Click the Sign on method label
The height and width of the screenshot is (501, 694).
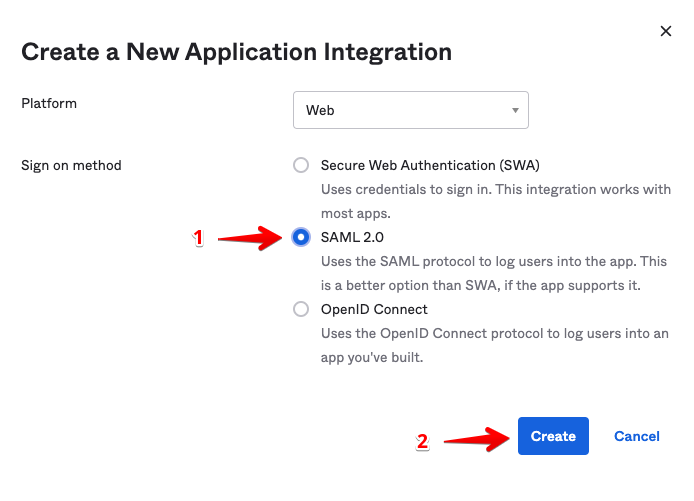click(71, 165)
